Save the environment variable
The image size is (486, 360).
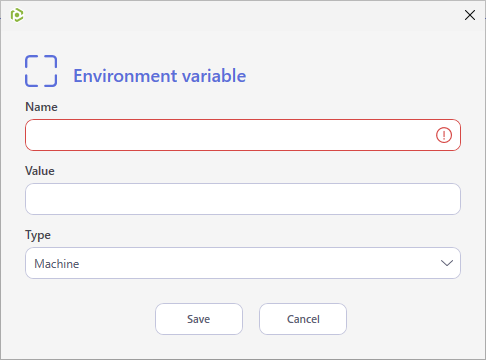click(199, 319)
